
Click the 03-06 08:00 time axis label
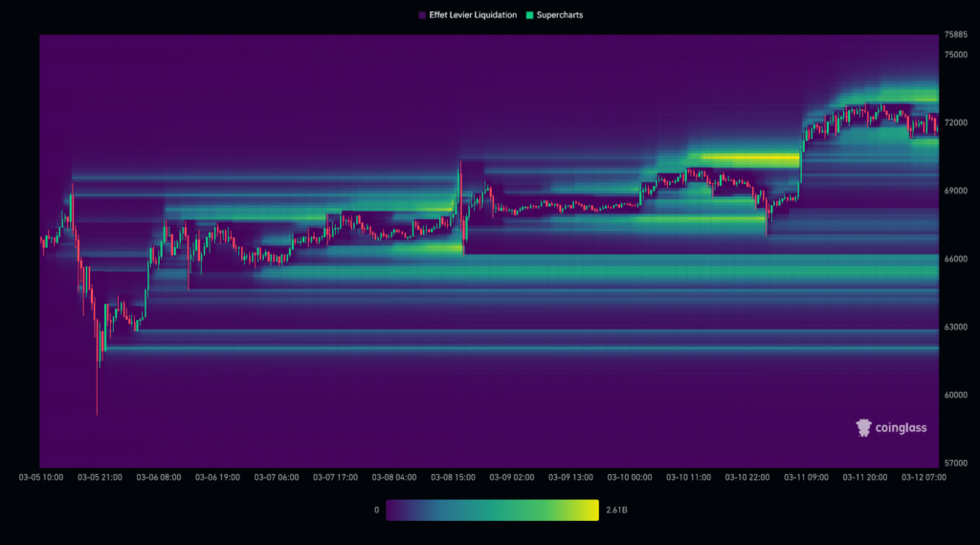(159, 477)
